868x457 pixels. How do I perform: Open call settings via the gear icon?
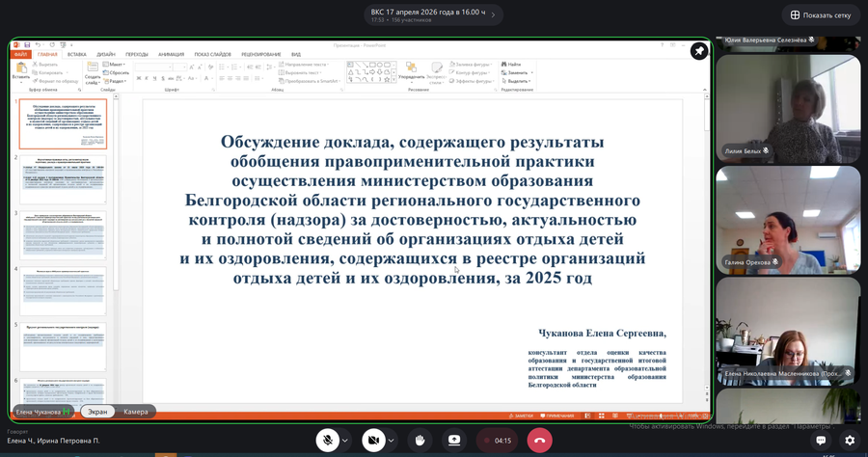tap(850, 440)
